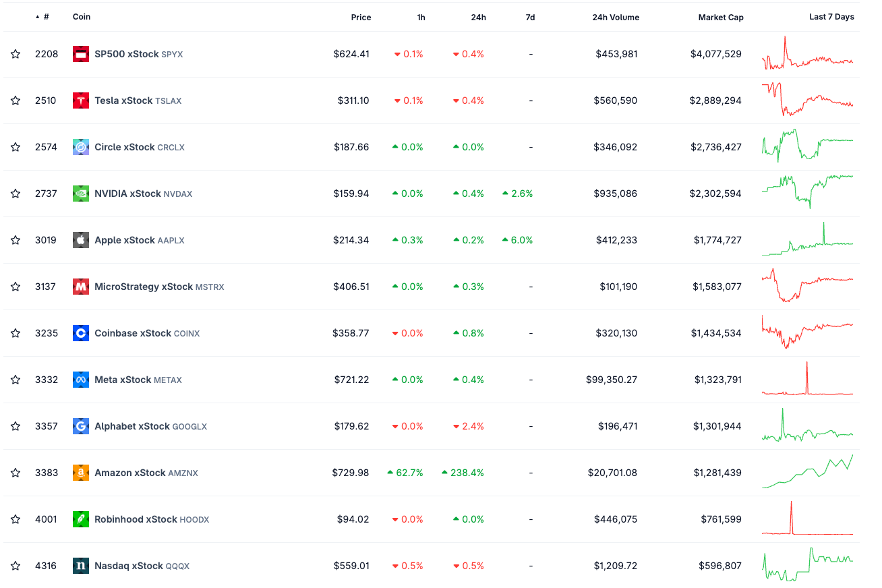Click the SP500 xStock coin logo
882x588 pixels.
click(x=81, y=54)
